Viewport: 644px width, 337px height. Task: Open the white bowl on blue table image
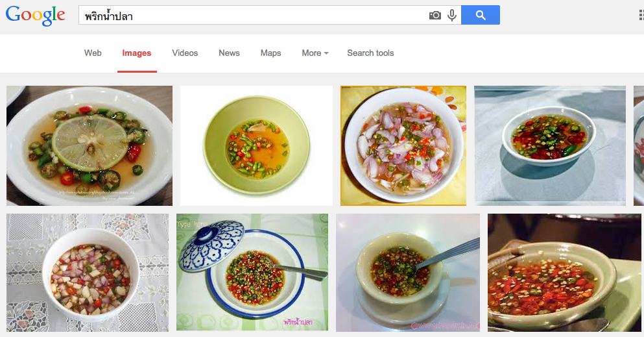pos(550,145)
